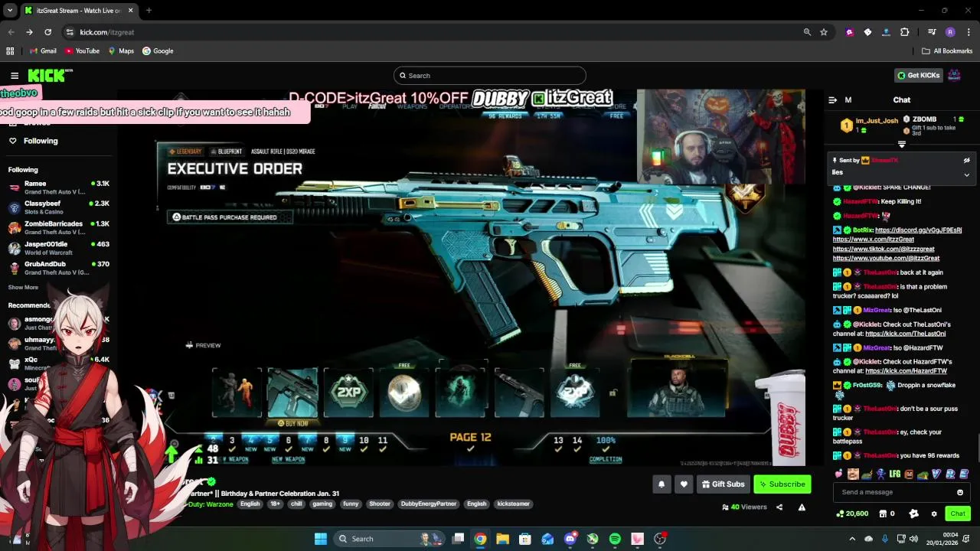This screenshot has height=551, width=980.
Task: Follow channel with heart button
Action: (684, 484)
